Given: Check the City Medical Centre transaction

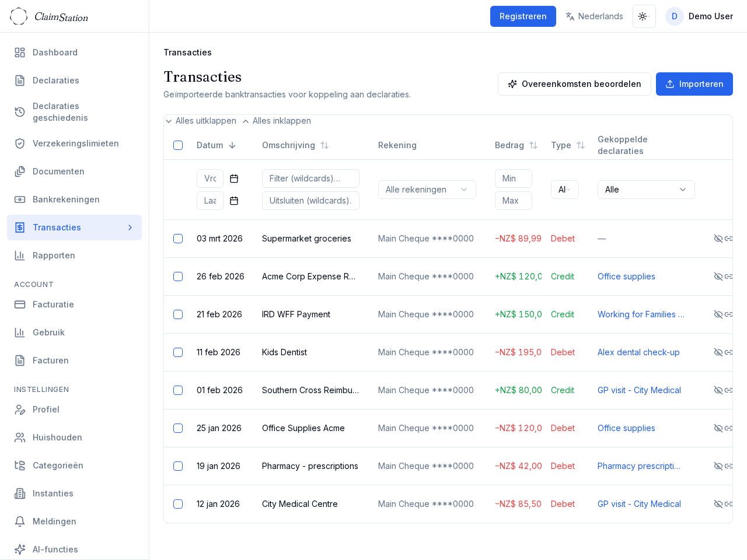Looking at the screenshot, I should coord(178,504).
